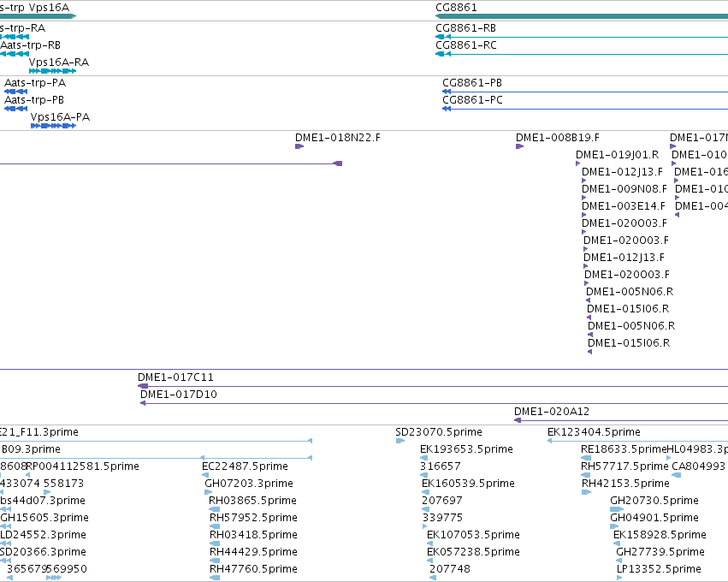The width and height of the screenshot is (728, 582).
Task: Select the Aats-trp-PB protein feature
Action: (x=15, y=109)
